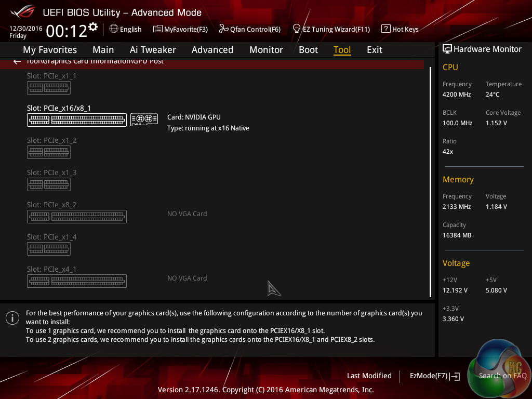The height and width of the screenshot is (399, 532).
Task: Click the Hardware Monitor display icon
Action: (x=447, y=49)
